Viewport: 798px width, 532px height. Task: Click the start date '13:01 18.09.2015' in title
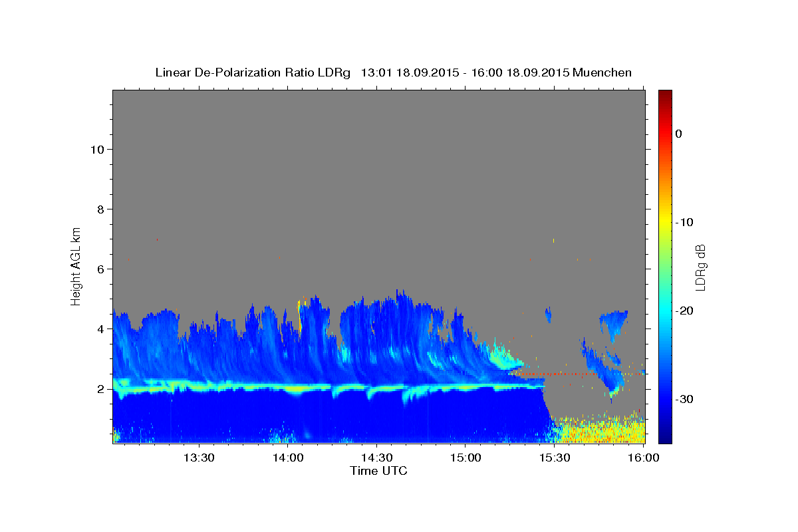(409, 72)
